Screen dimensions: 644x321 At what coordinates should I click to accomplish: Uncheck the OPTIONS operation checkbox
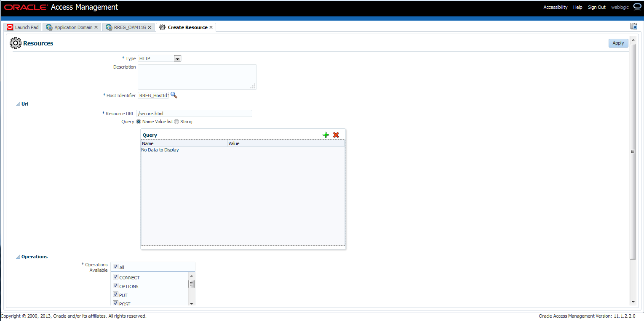click(115, 286)
